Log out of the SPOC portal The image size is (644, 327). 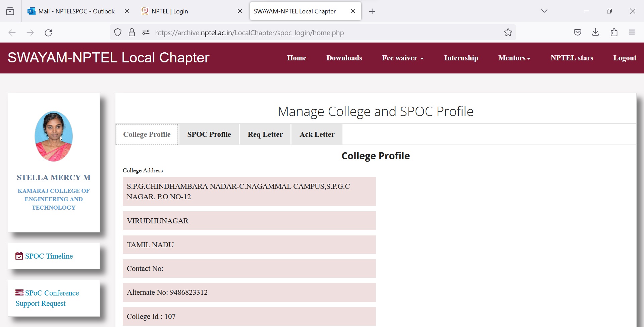click(x=625, y=58)
